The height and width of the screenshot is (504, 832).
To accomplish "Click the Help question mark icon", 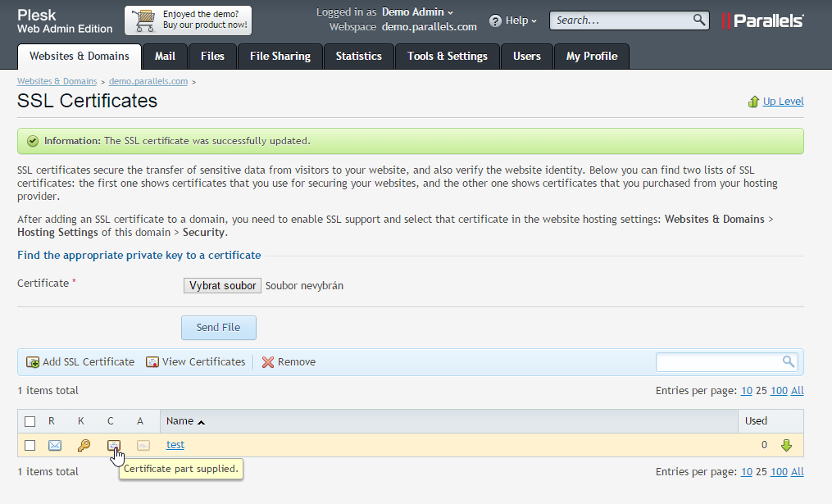I will 495,20.
